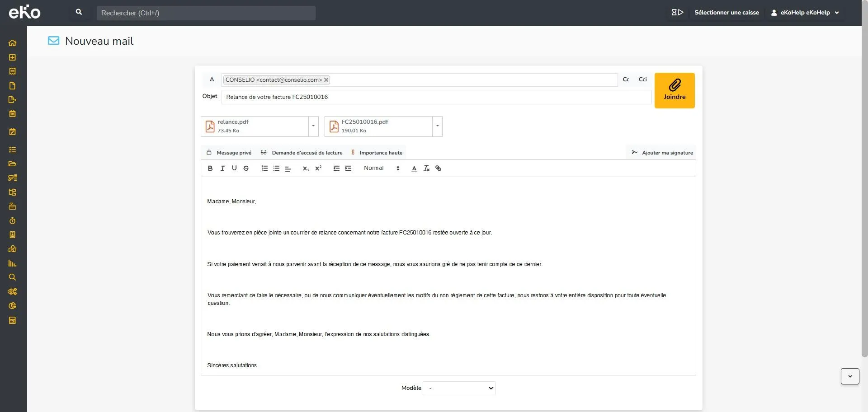Remove CONSELIO recipient with the x
This screenshot has height=412, width=868.
click(x=326, y=80)
